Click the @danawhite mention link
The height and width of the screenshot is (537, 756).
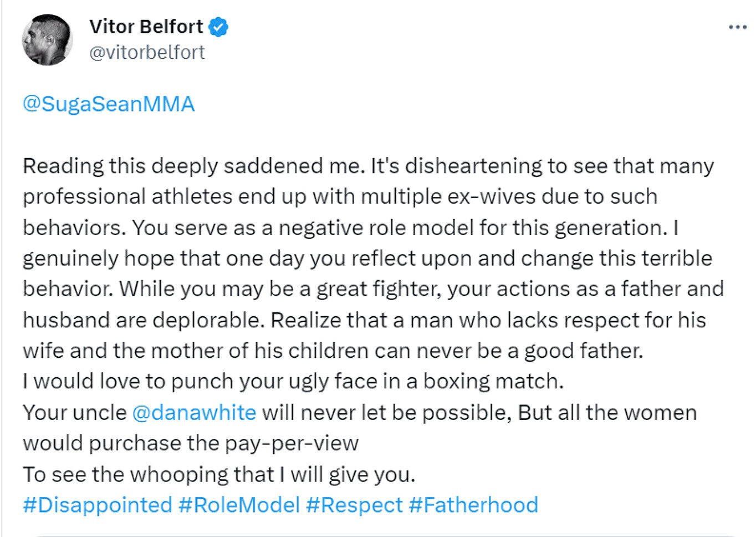coord(194,413)
